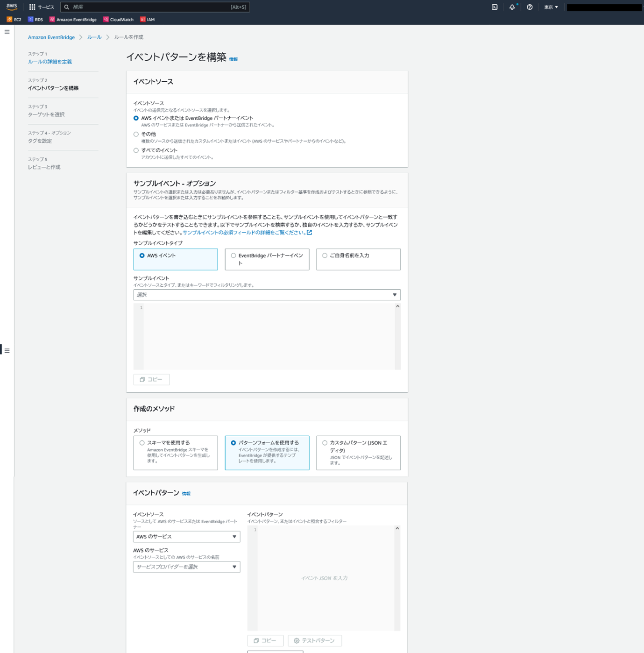644x653 pixels.
Task: Choose ご自身名前を入力 sample type
Action: pyautogui.click(x=358, y=259)
